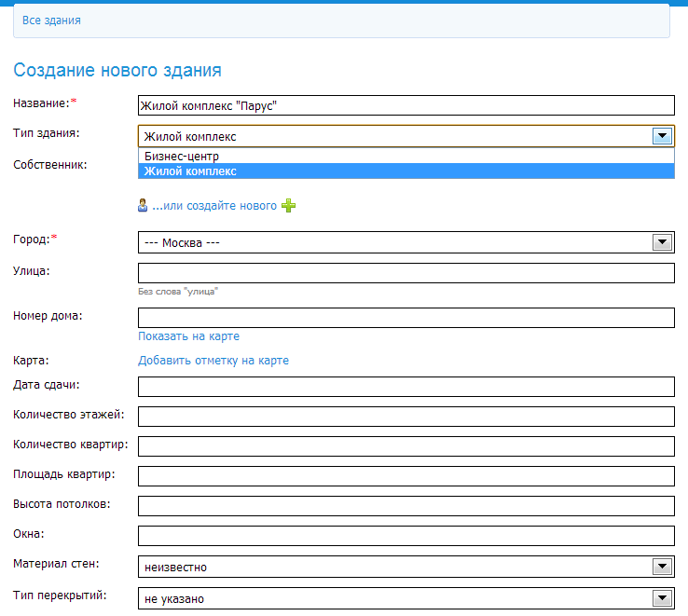Viewport: 688px width, 616px height.
Task: Click the Показать на карте link
Action: coord(188,336)
